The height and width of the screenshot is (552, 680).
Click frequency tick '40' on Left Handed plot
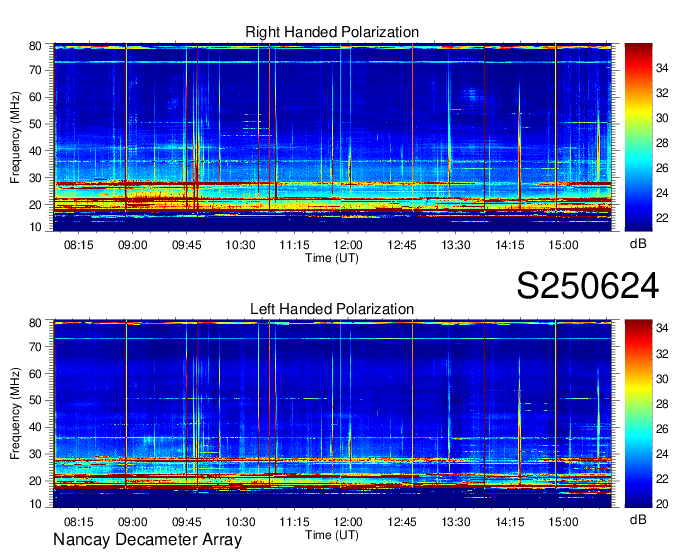click(36, 427)
